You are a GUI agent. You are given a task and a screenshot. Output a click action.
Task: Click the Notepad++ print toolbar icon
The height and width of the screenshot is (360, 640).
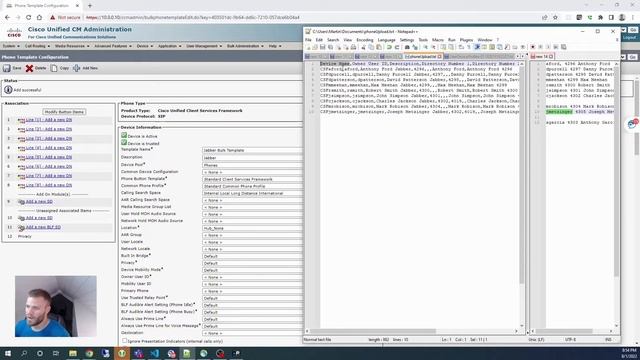pos(353,47)
